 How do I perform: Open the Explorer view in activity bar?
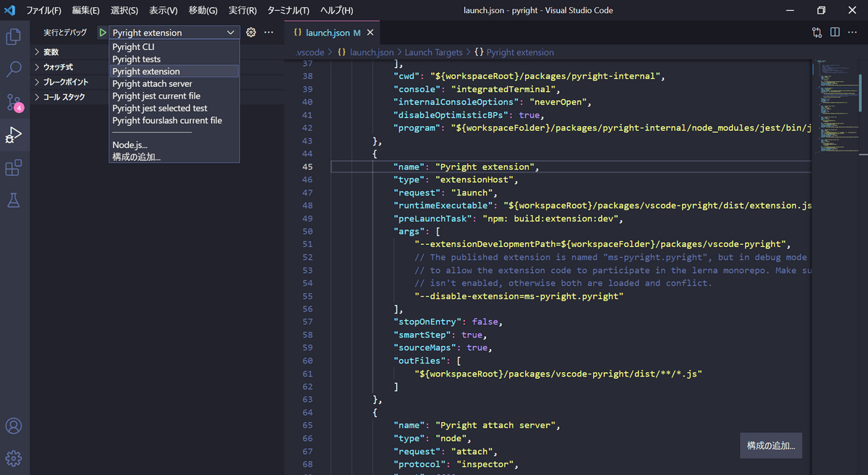point(14,36)
